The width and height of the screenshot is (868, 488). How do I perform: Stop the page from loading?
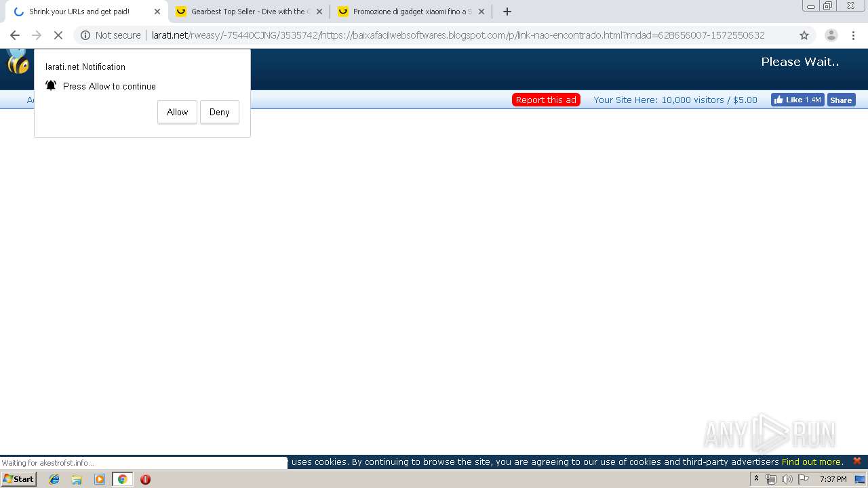pos(58,35)
